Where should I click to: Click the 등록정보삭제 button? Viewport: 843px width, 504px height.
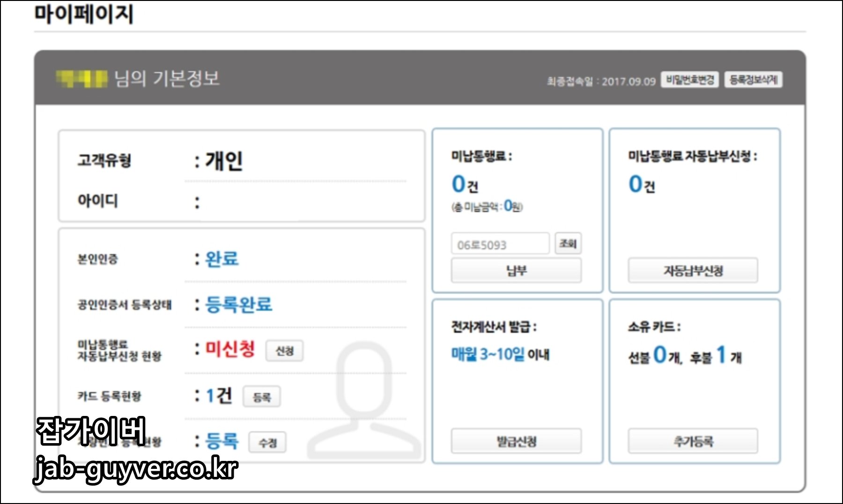point(755,80)
